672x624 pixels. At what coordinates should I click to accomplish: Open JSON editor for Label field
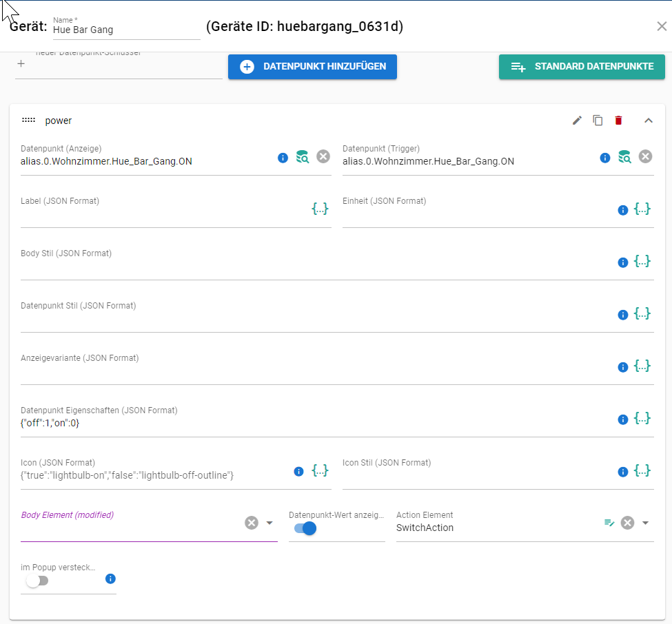click(320, 209)
